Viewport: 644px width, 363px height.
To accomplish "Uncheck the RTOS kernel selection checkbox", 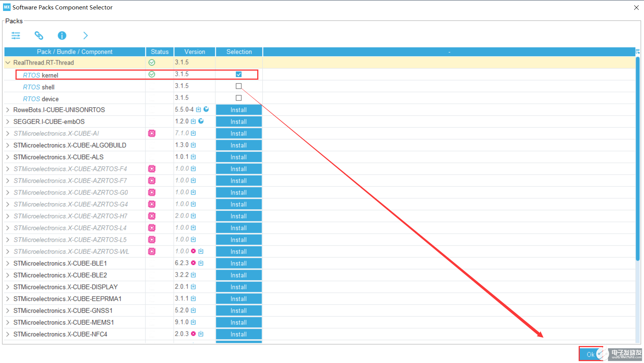I will [238, 74].
